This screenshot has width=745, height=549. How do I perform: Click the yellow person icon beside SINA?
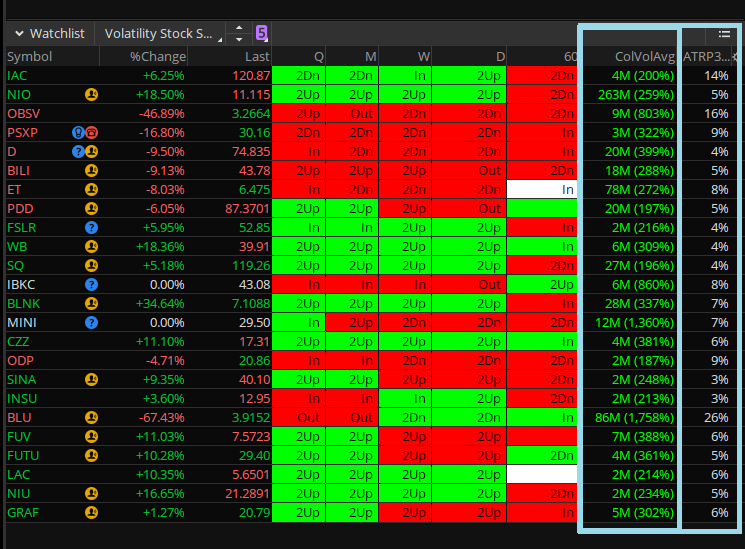tap(91, 380)
